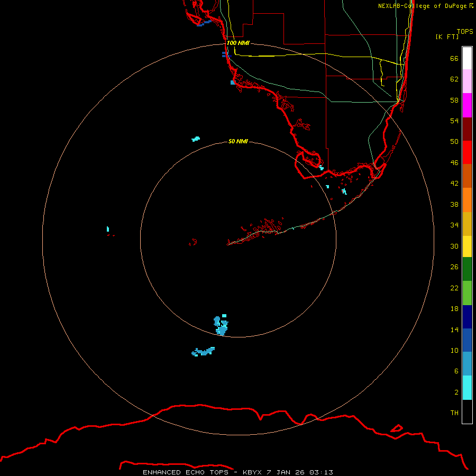476x476 pixels.
Task: Click the 'TOPS' legend heading
Action: [x=465, y=31]
